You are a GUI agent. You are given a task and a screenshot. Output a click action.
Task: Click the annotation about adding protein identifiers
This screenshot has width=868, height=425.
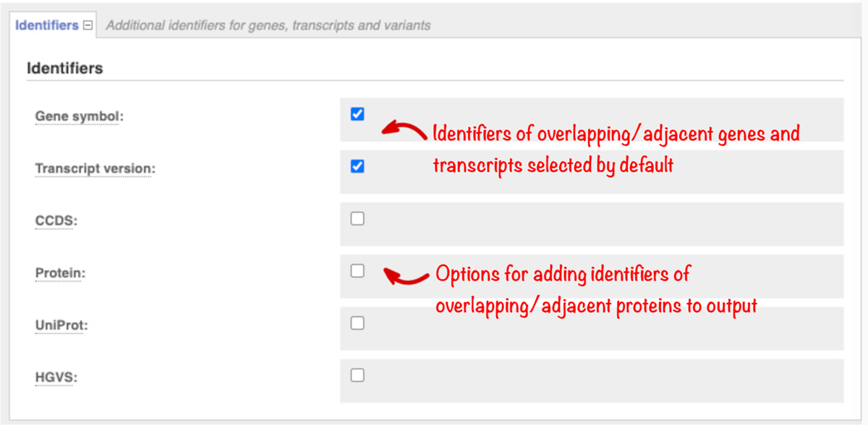(597, 290)
